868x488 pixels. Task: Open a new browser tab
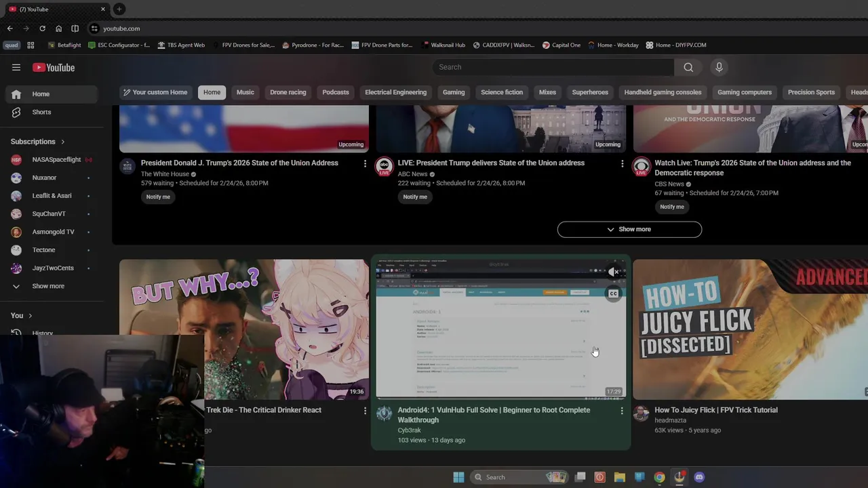[119, 9]
